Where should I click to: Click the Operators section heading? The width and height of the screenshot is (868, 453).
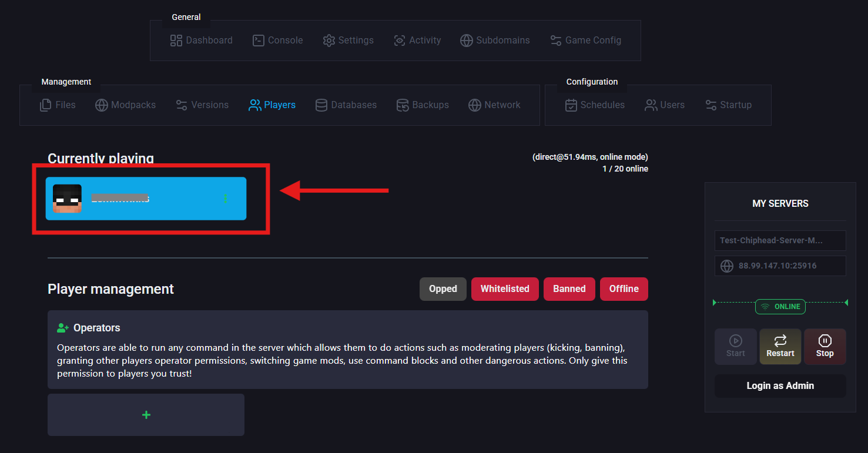(x=96, y=328)
